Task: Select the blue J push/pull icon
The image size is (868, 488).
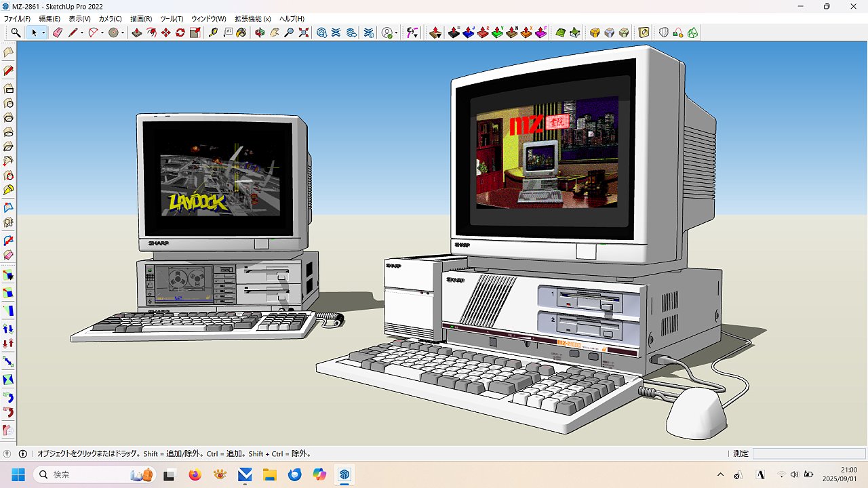Action: click(469, 33)
